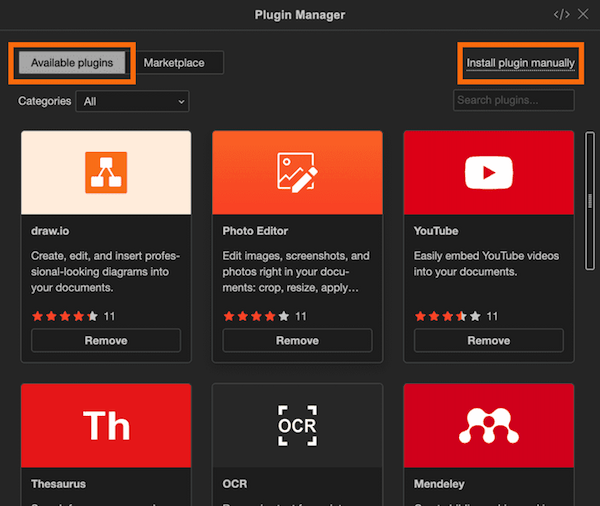
Task: Click the YouTube play logo icon
Action: tap(488, 173)
